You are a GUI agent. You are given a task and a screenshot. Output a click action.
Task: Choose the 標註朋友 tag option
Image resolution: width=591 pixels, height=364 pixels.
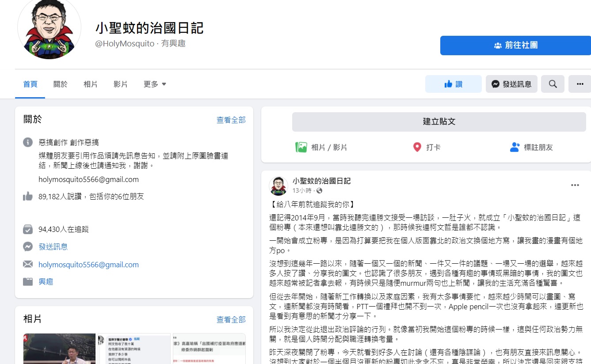coord(538,148)
